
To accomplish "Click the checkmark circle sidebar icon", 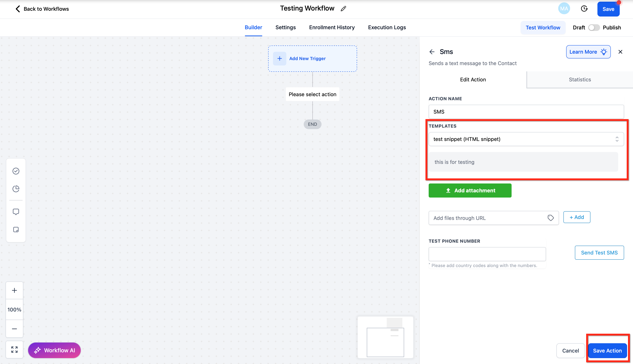I will pos(16,171).
